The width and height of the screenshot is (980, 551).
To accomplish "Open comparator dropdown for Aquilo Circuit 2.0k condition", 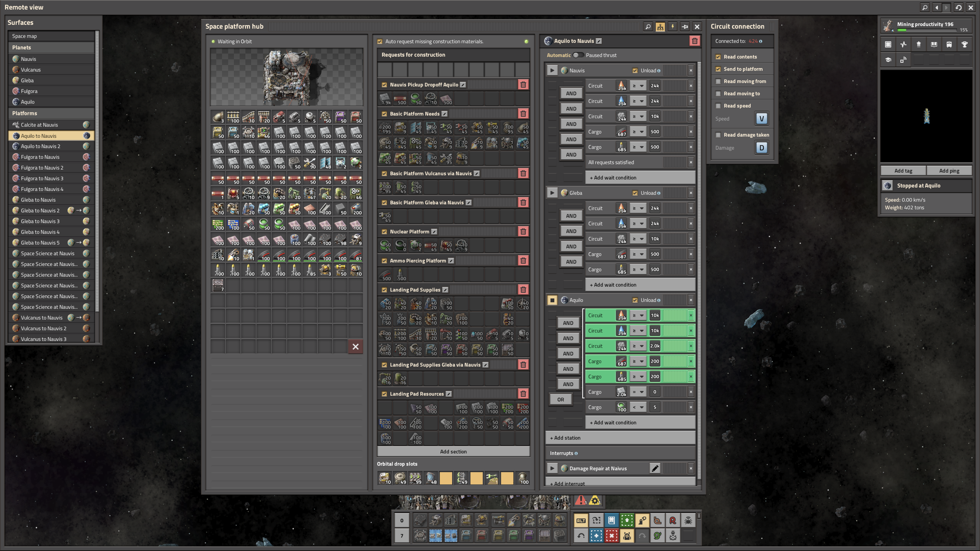I will (x=638, y=346).
